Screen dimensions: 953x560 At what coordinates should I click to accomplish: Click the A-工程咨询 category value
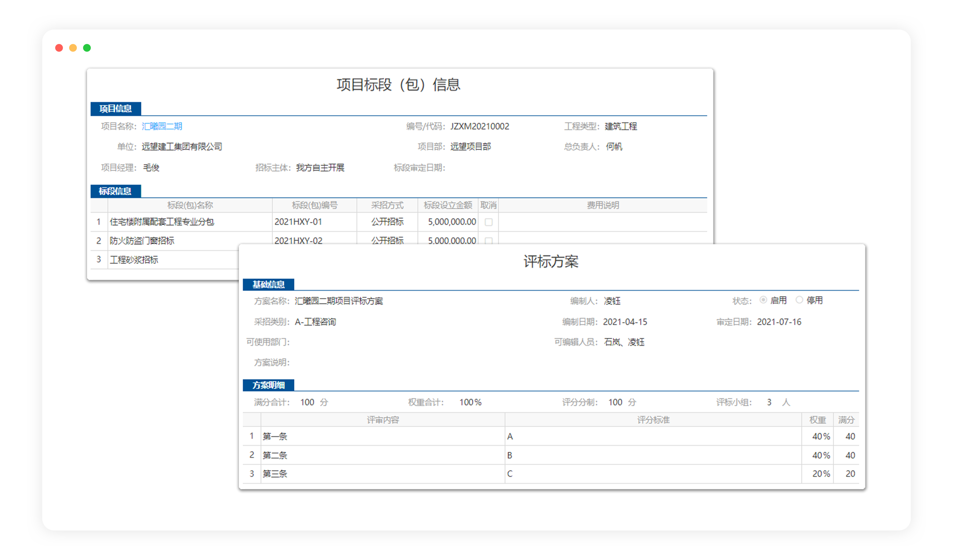point(315,322)
